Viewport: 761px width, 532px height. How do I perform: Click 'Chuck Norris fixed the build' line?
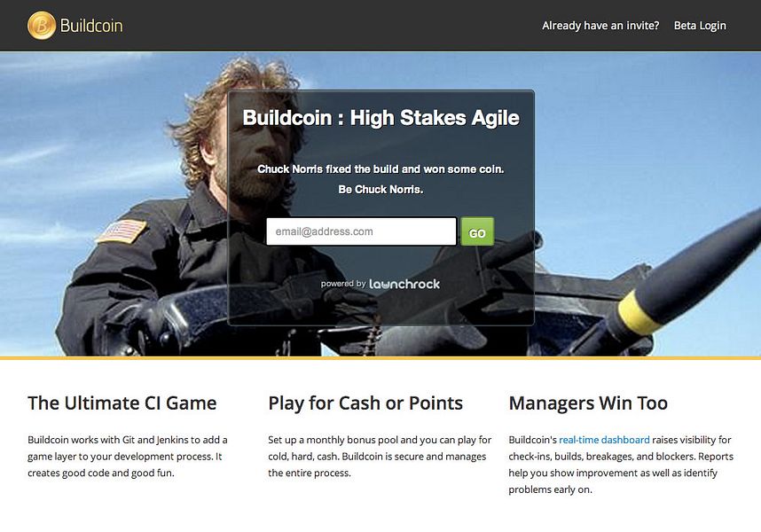pos(381,169)
